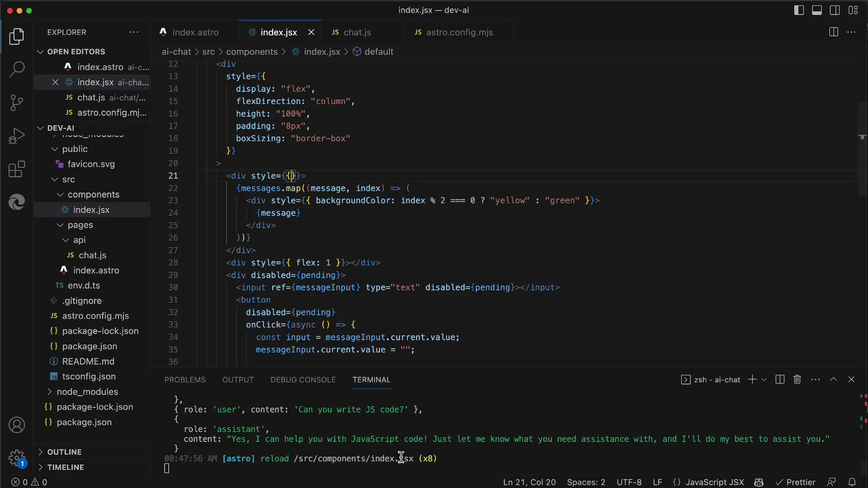Open Extensions view
The width and height of the screenshot is (868, 488).
coord(17,169)
